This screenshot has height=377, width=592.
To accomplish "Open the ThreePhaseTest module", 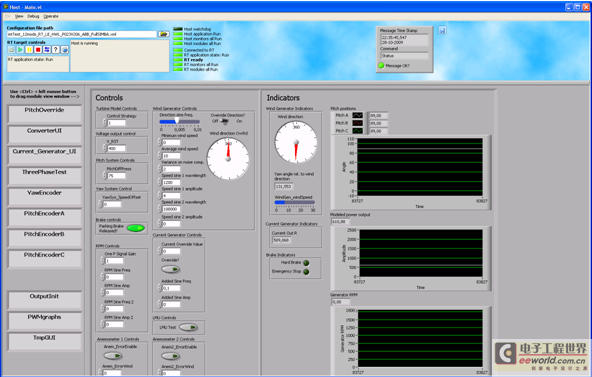I will click(x=45, y=176).
